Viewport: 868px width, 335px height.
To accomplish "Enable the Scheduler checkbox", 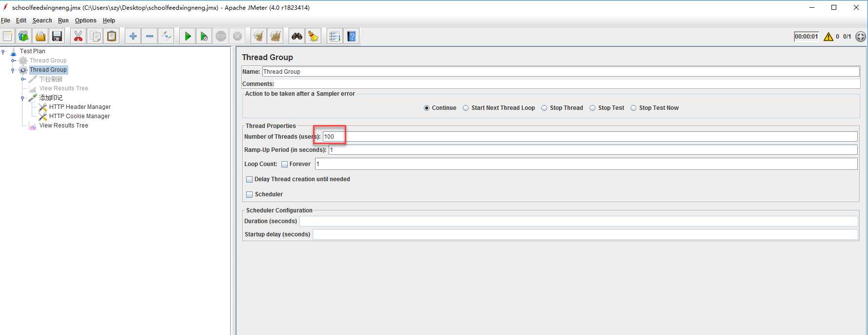I will (250, 195).
